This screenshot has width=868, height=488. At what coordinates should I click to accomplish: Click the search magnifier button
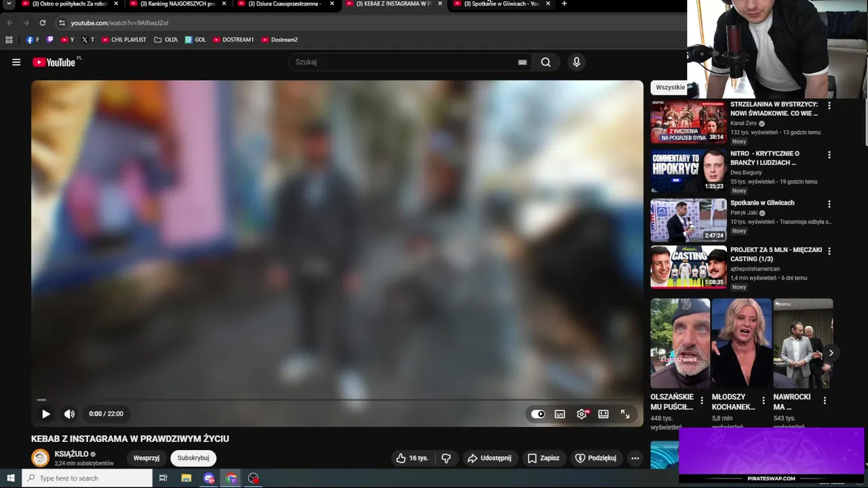546,62
